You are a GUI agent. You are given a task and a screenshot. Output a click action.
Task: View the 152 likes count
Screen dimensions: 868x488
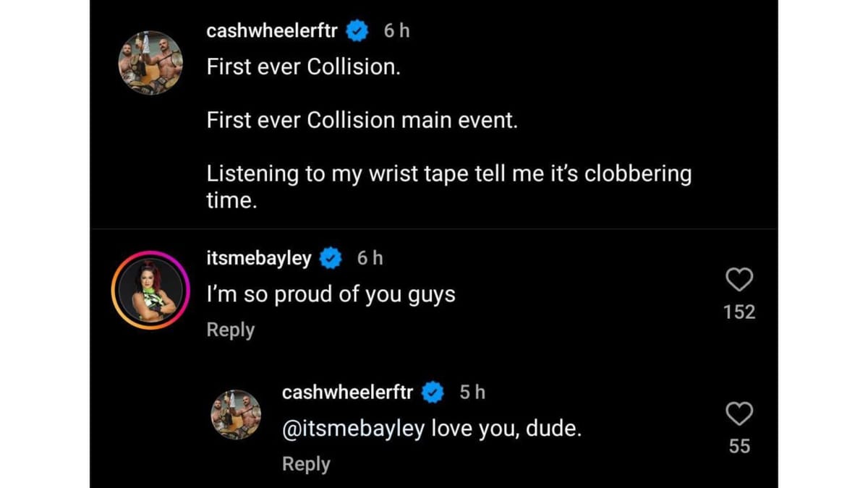click(739, 312)
